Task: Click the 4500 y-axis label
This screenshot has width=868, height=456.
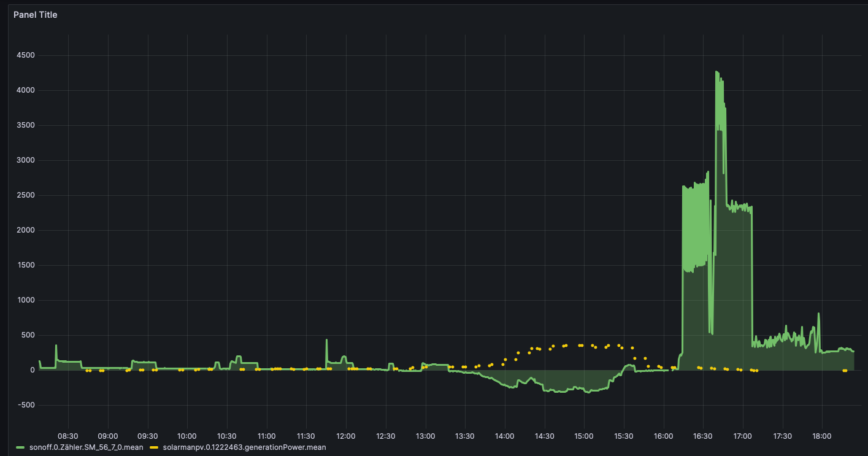Action: [26, 55]
